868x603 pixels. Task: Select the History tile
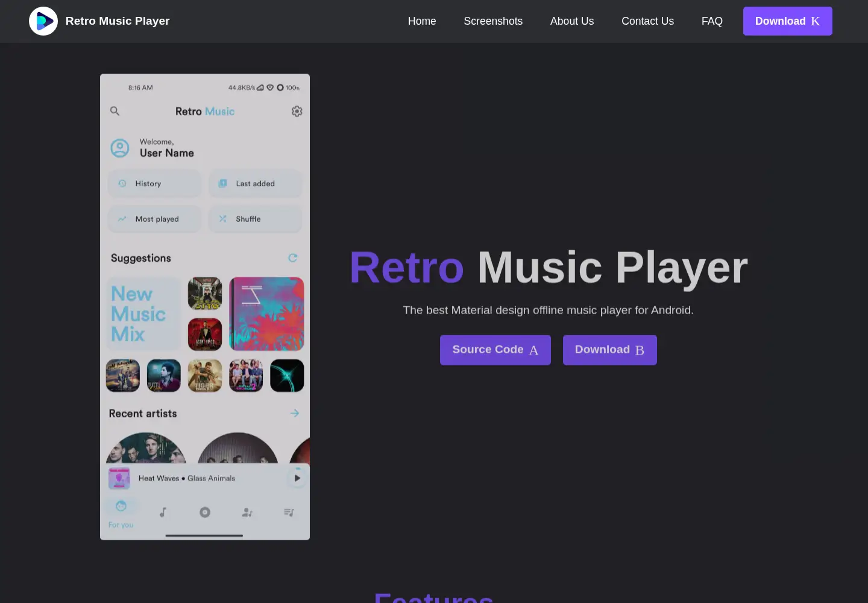pyautogui.click(x=155, y=183)
